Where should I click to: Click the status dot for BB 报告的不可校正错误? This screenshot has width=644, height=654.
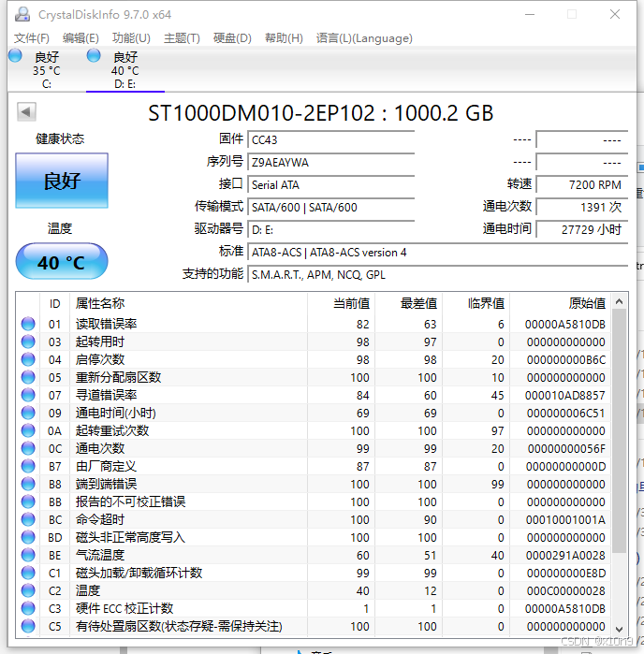click(28, 501)
